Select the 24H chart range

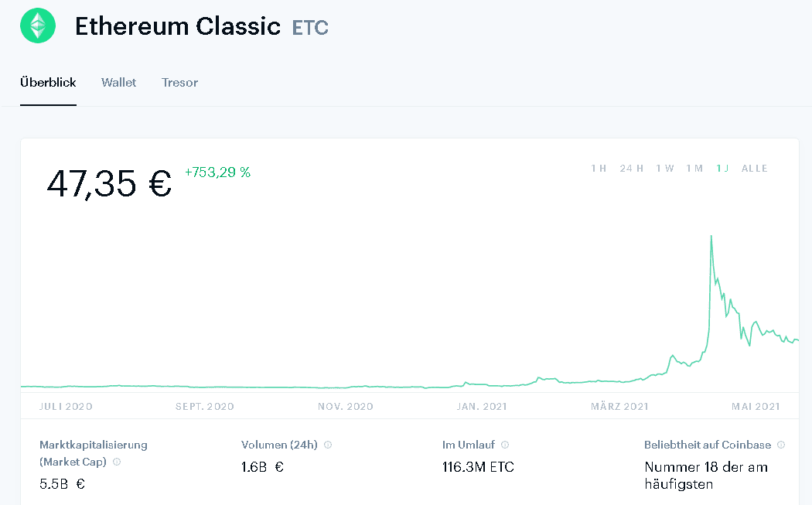(x=631, y=169)
